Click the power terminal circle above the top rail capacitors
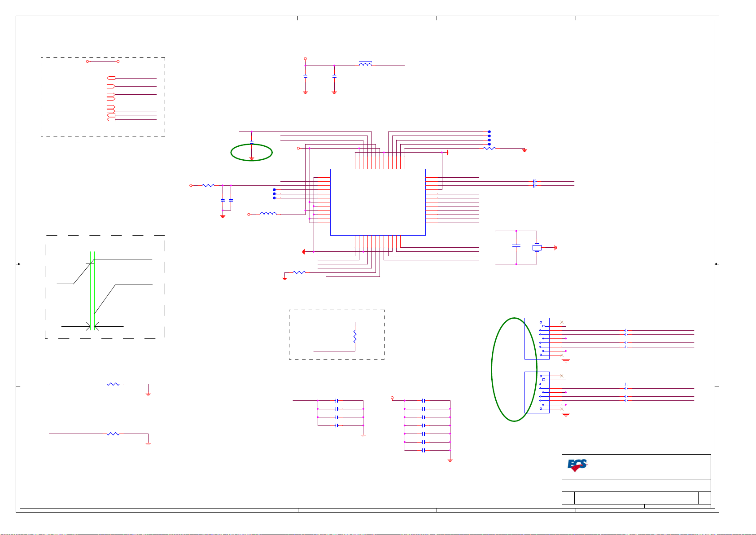 (306, 58)
